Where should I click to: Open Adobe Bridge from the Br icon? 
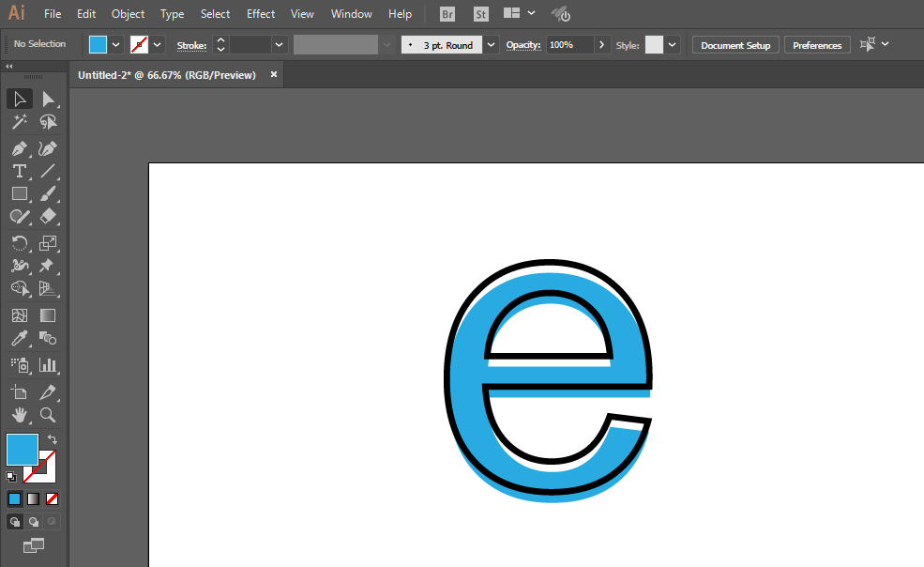(x=447, y=14)
